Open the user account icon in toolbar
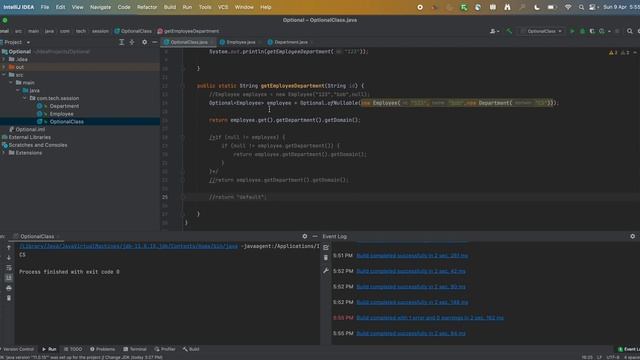Viewport: 640px width, 360px height. pyautogui.click(x=494, y=31)
